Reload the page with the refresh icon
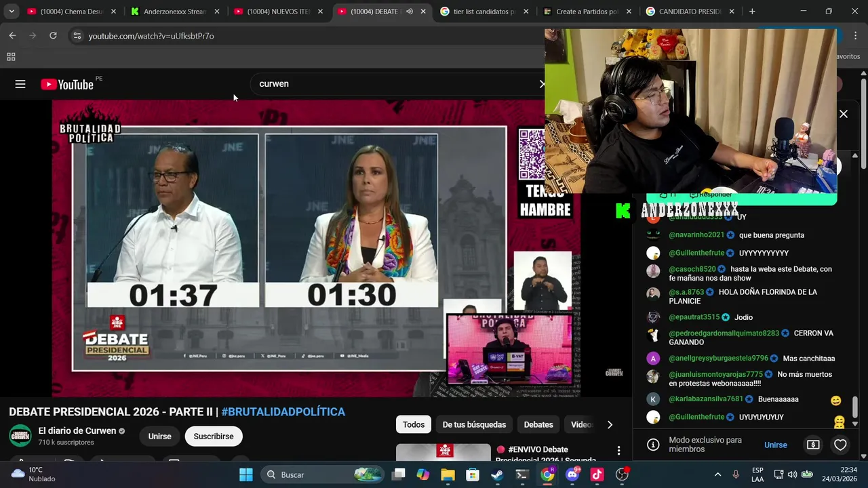The width and height of the screenshot is (868, 488). pyautogui.click(x=53, y=36)
